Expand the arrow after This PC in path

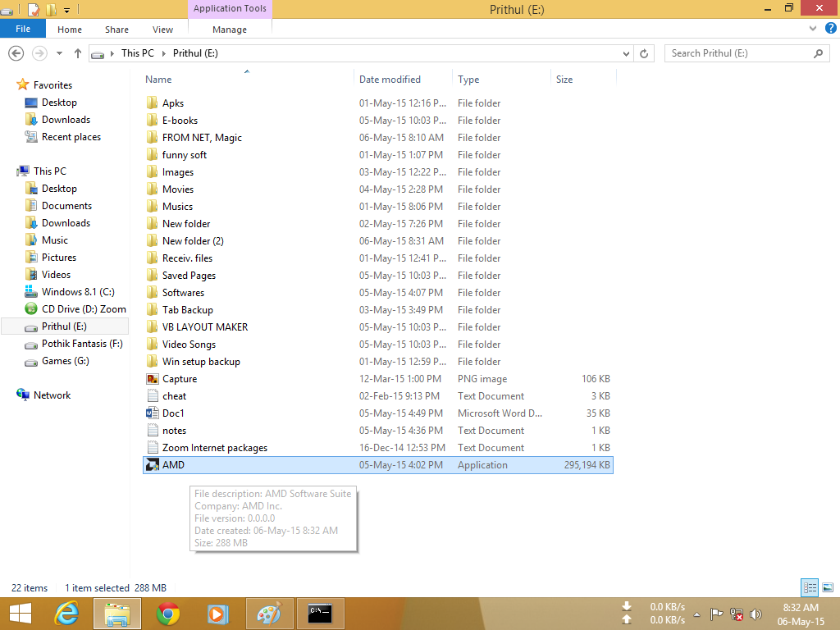[x=164, y=53]
